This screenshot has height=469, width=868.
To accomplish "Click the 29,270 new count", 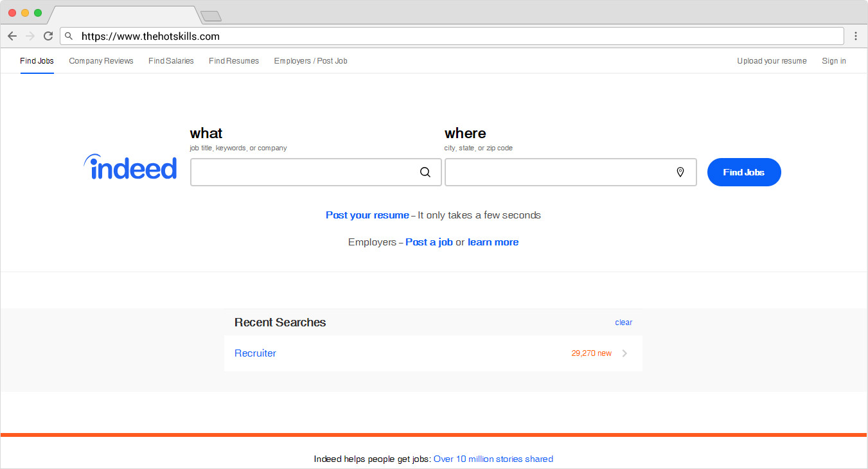I will (591, 353).
